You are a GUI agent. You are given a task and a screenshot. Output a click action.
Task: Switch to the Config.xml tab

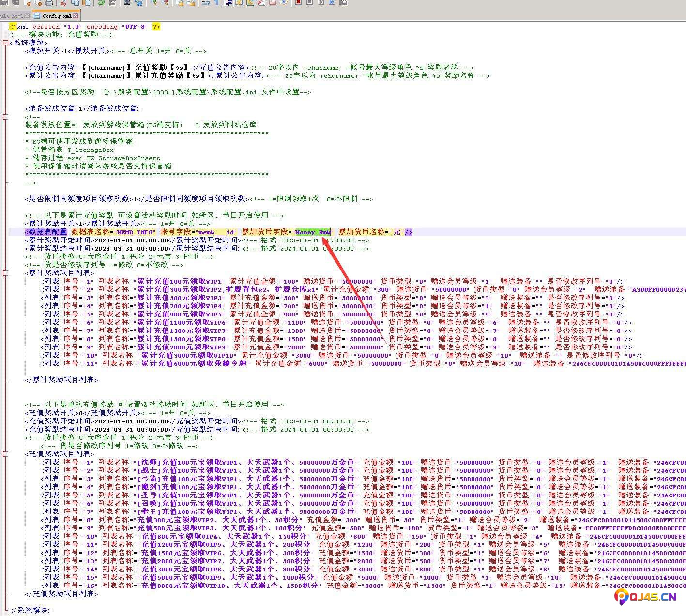click(x=56, y=16)
